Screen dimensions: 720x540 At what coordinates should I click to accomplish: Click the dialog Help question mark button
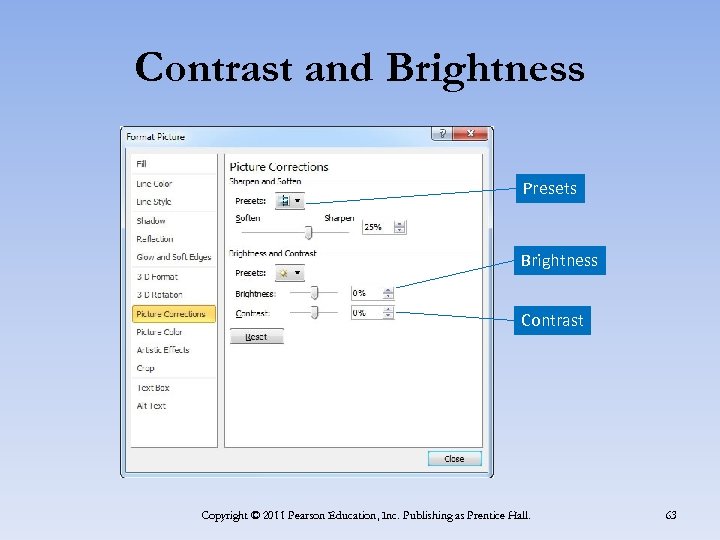442,134
